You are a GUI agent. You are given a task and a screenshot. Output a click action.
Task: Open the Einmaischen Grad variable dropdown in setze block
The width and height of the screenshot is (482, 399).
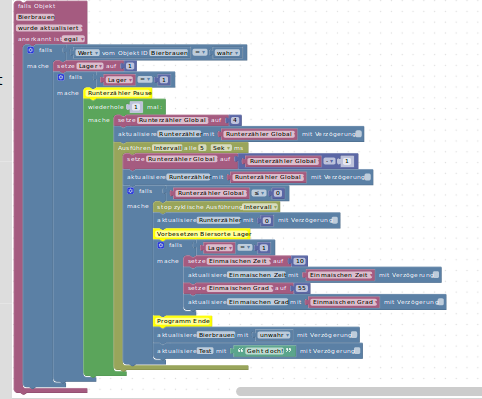[240, 288]
